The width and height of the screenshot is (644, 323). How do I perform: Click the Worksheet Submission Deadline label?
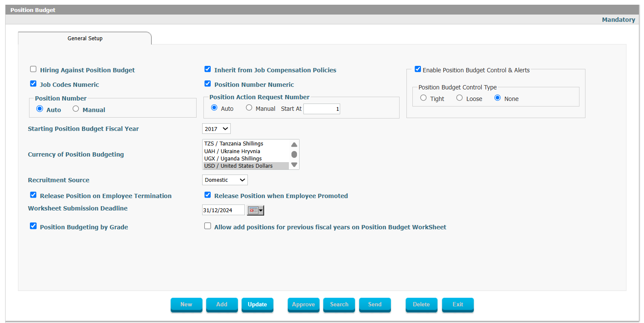pyautogui.click(x=78, y=208)
